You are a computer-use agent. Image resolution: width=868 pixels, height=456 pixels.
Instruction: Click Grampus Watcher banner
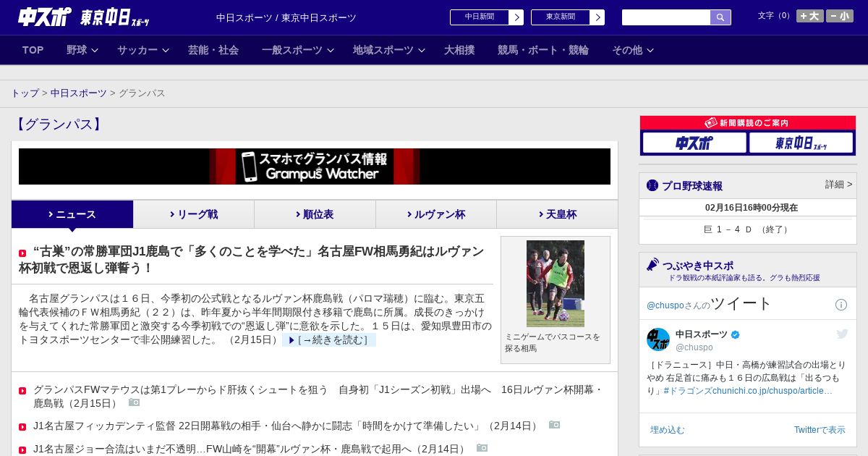coord(315,166)
